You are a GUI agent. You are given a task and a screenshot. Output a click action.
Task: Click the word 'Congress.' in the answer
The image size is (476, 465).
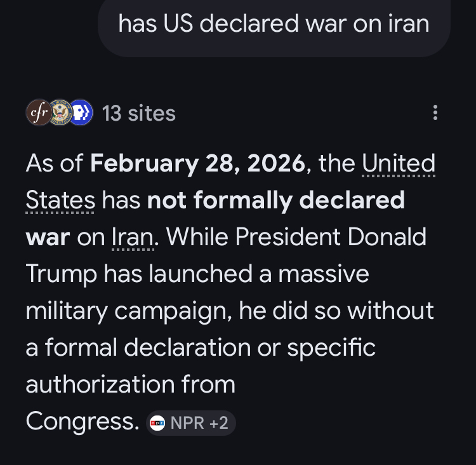click(81, 421)
